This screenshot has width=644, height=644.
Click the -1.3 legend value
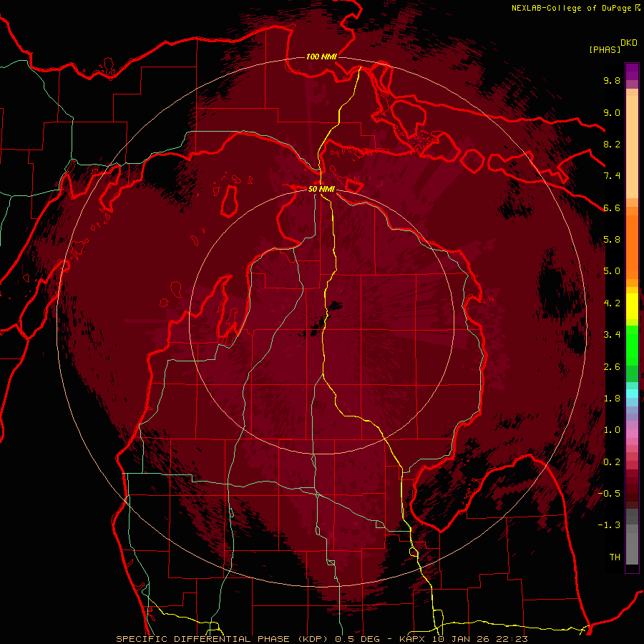pos(609,525)
